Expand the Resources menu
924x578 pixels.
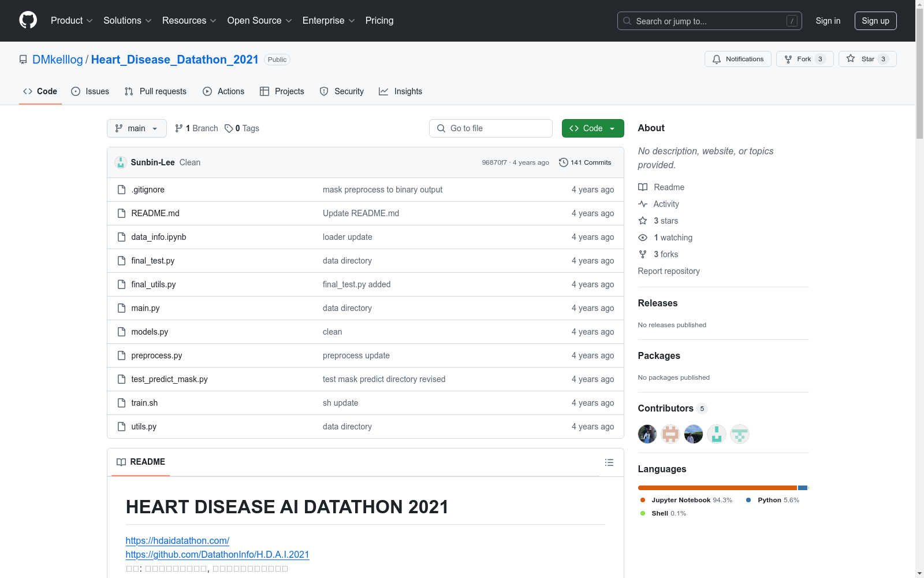tap(189, 20)
